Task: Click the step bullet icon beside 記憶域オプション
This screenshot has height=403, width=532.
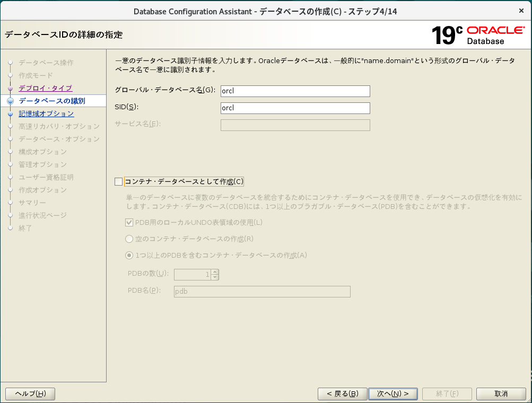Action: (x=10, y=113)
